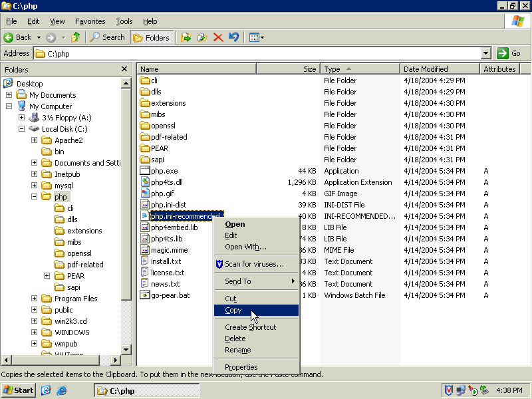532x399 pixels.
Task: Open the Favorites menu
Action: point(90,21)
